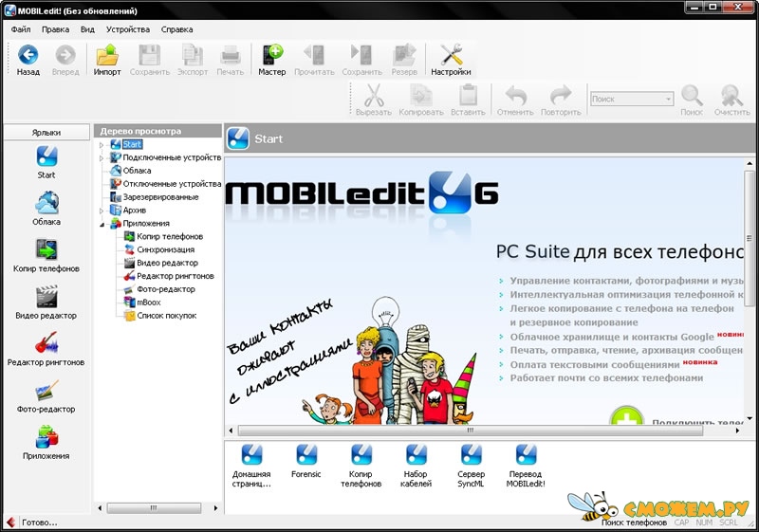Click the Вставить clipboard icon
Image resolution: width=759 pixels, height=532 pixels.
point(468,95)
